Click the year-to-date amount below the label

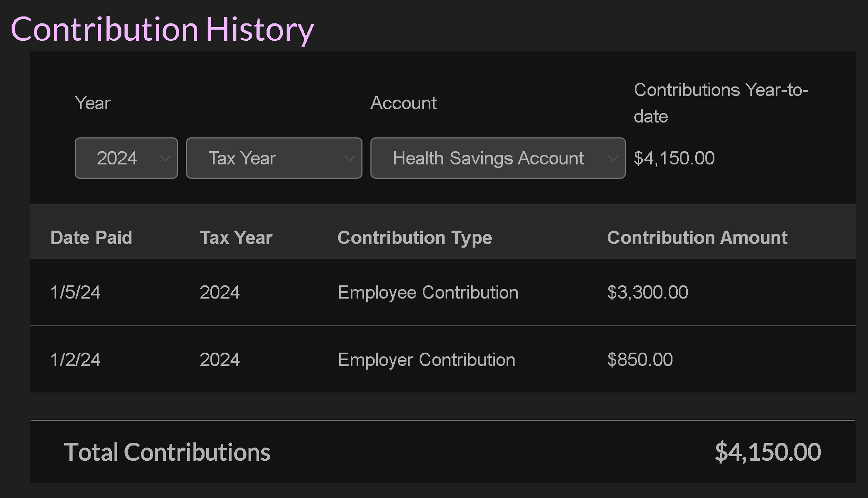674,158
